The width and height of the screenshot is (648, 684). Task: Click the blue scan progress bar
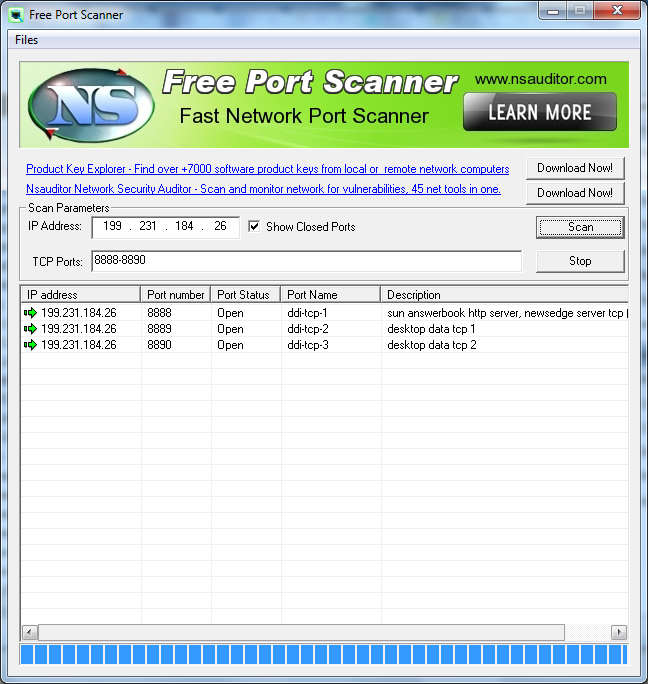pyautogui.click(x=324, y=654)
